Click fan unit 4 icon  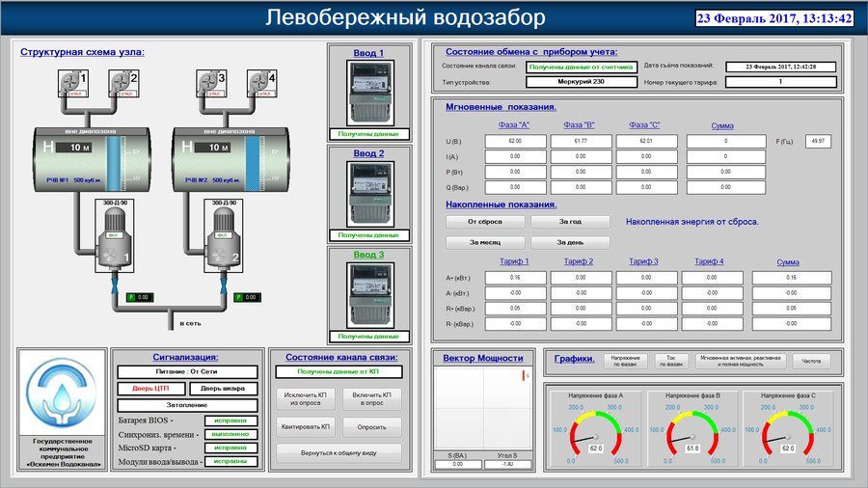[261, 84]
